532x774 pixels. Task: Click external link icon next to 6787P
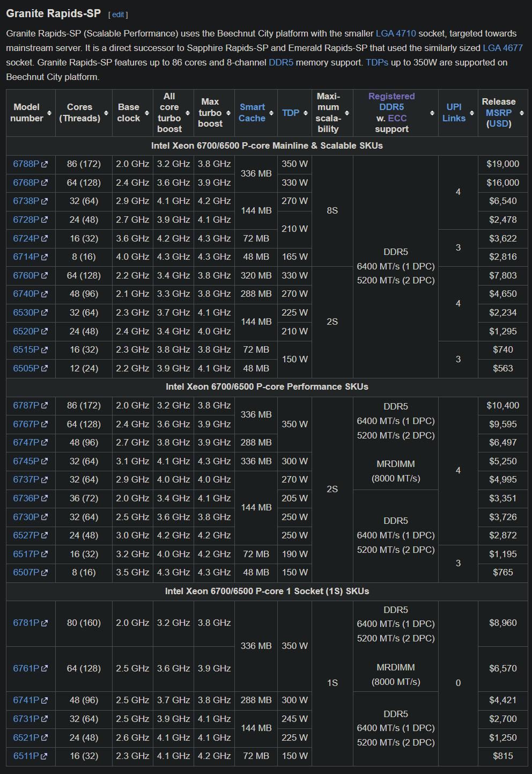click(x=45, y=406)
